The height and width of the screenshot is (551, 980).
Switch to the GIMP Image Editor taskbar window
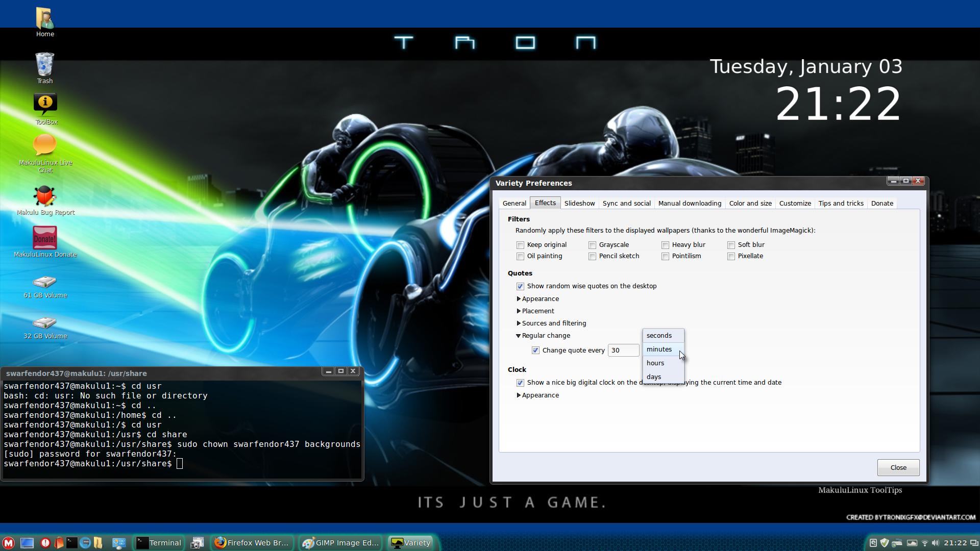tap(340, 543)
